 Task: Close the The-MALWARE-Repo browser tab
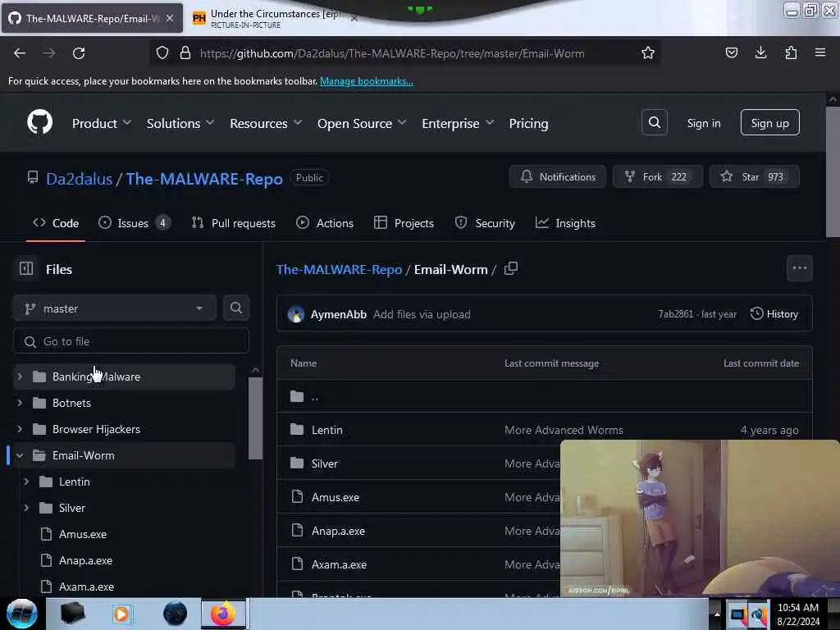click(x=170, y=18)
